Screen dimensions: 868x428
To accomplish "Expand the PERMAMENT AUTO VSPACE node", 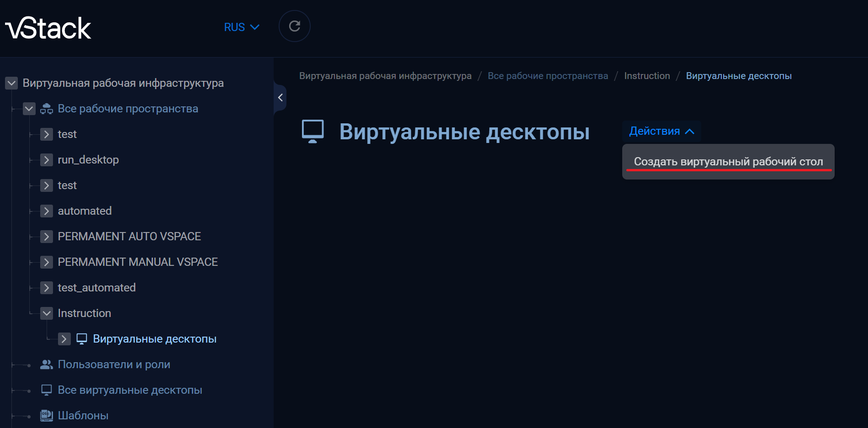I will tap(46, 237).
